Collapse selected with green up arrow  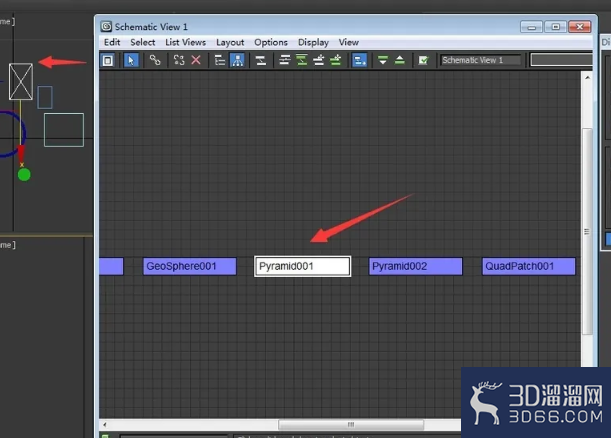coord(400,60)
